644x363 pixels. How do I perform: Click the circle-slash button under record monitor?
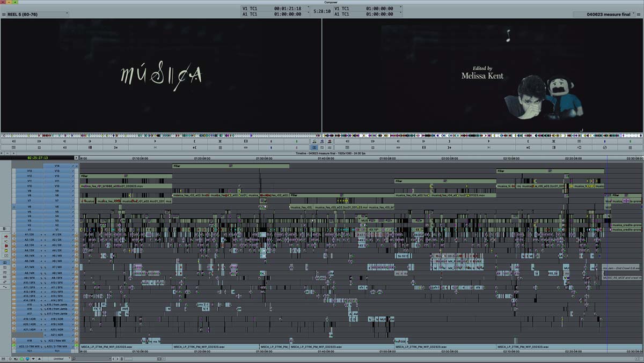(604, 147)
